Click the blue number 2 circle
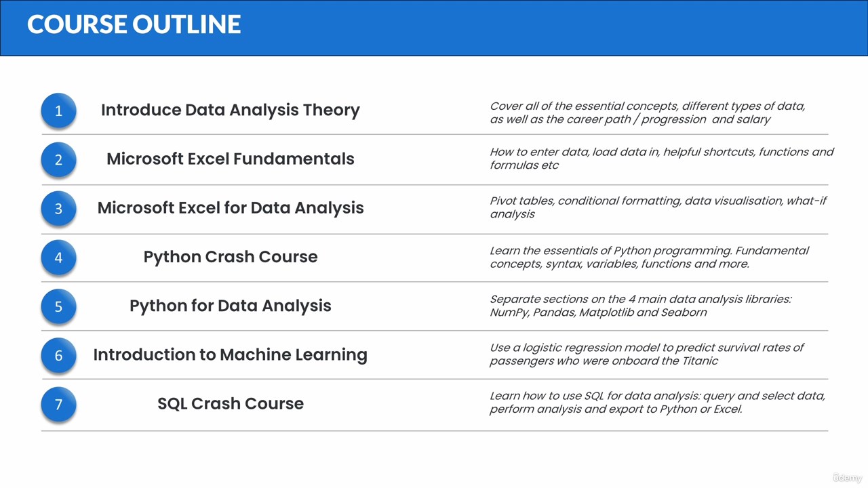The image size is (868, 488). point(58,160)
